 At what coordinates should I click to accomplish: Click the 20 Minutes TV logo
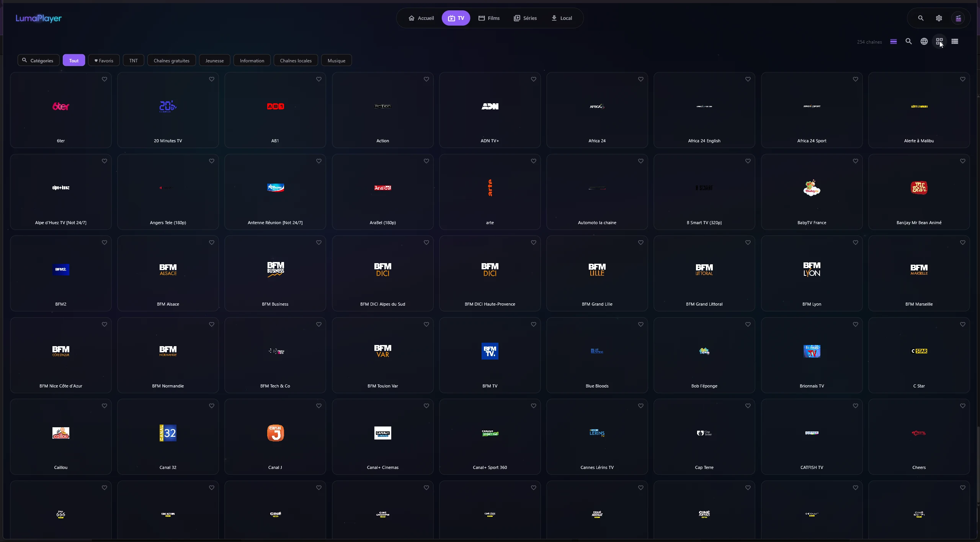(x=168, y=106)
